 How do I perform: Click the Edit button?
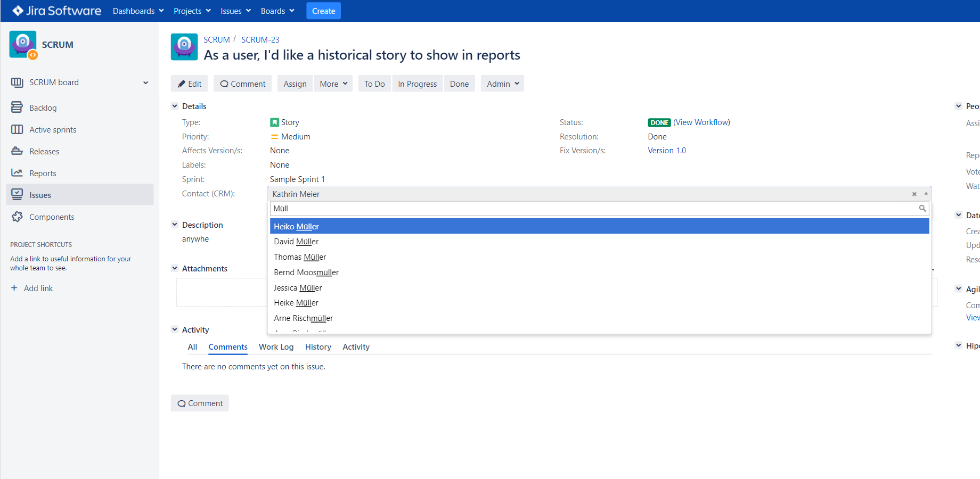(189, 84)
